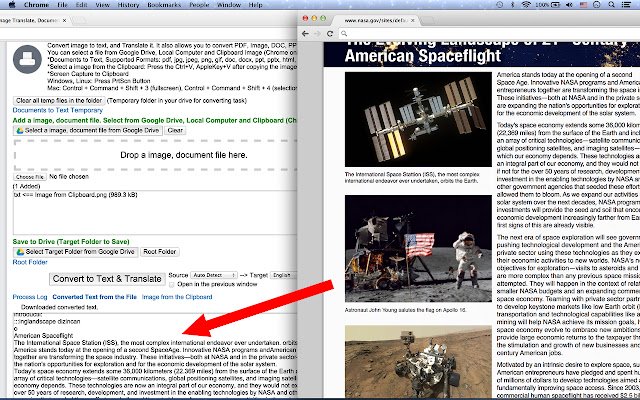Open the Bookmarks menu

(x=164, y=5)
